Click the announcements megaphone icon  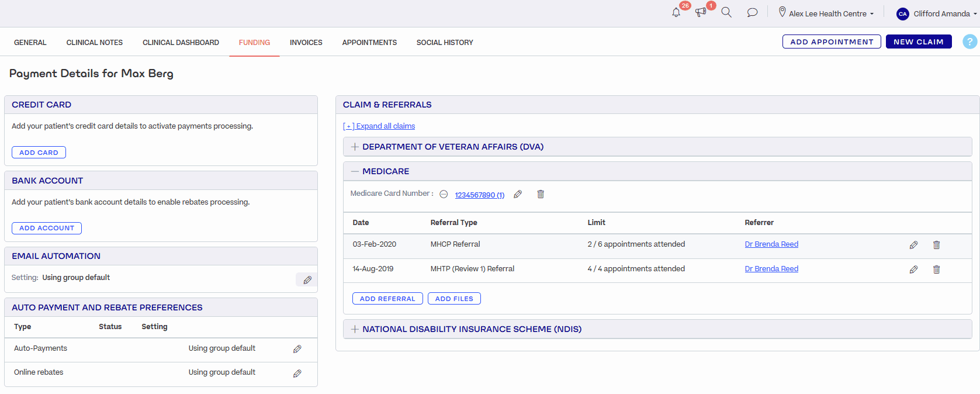[x=700, y=13]
